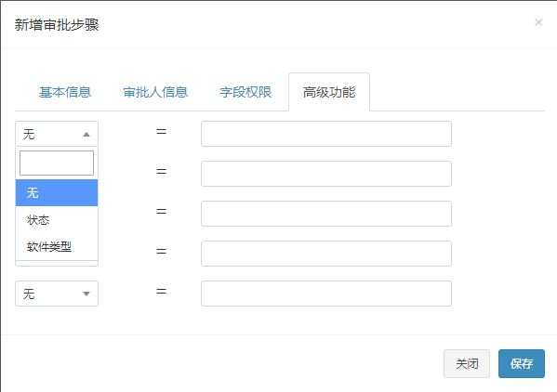The image size is (557, 392).
Task: Open the bottom 无 combo box
Action: 57,294
